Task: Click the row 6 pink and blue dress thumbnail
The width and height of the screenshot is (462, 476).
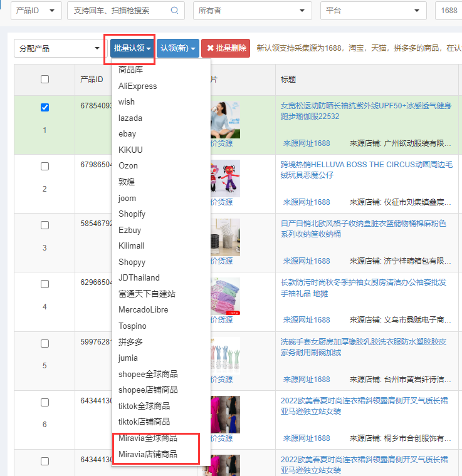Action: point(225,415)
